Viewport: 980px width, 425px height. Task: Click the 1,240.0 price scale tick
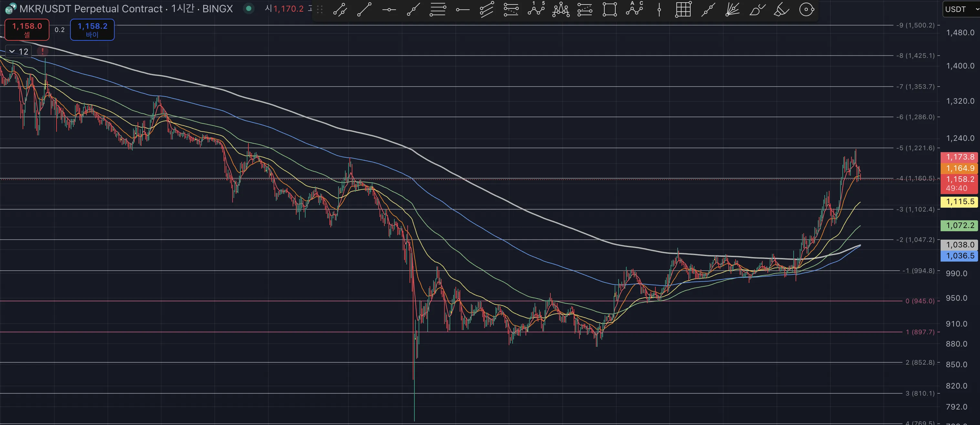(x=960, y=138)
